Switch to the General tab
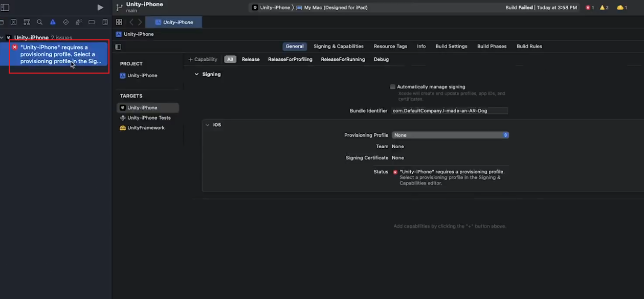644x299 pixels. point(295,46)
